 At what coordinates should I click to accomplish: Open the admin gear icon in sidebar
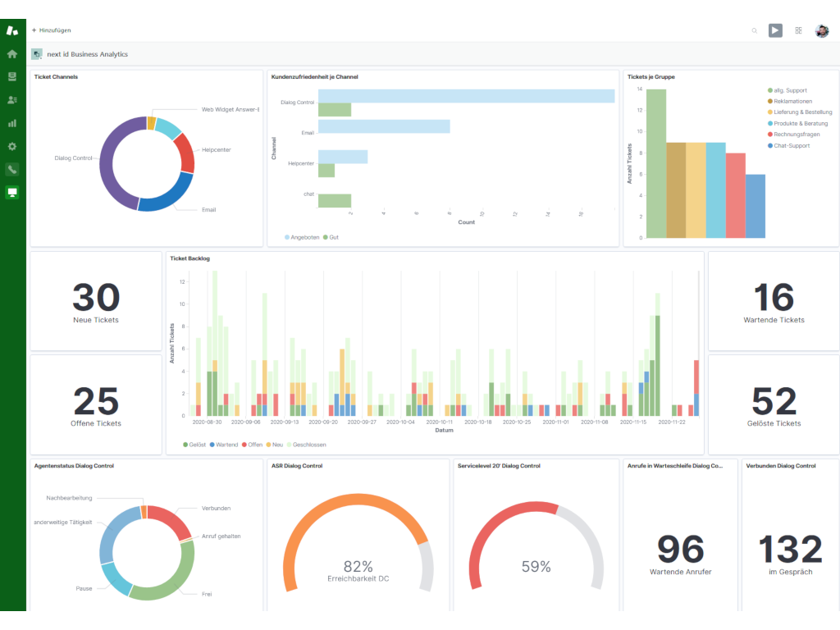[12, 147]
